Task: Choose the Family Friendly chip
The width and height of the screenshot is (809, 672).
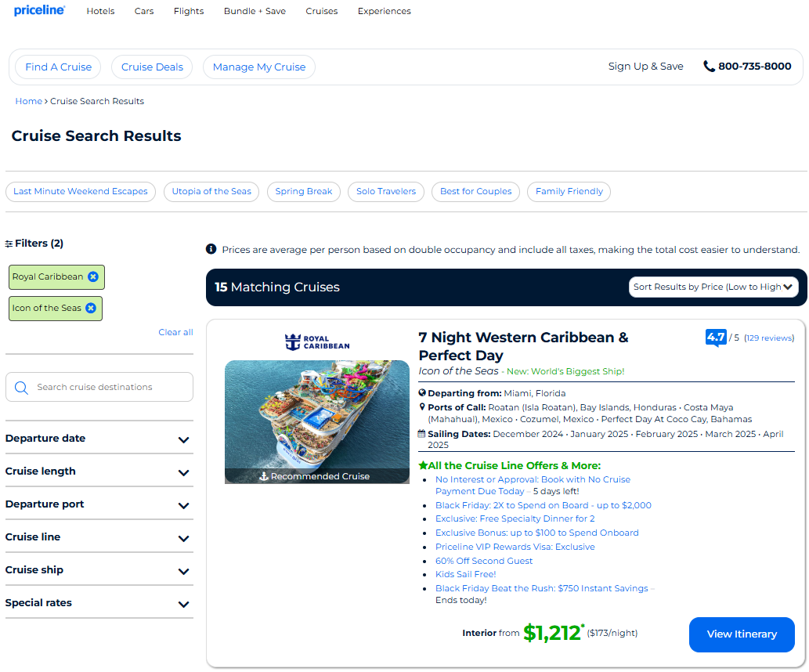Action: [569, 191]
